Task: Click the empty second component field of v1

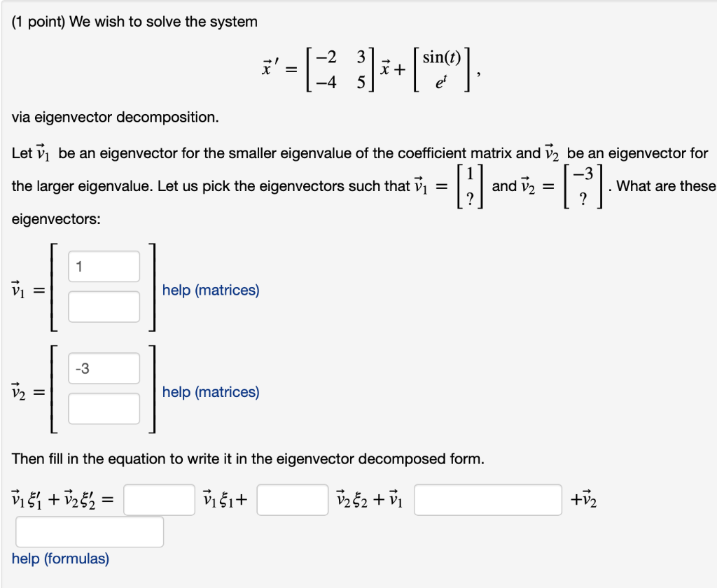Action: [x=103, y=307]
